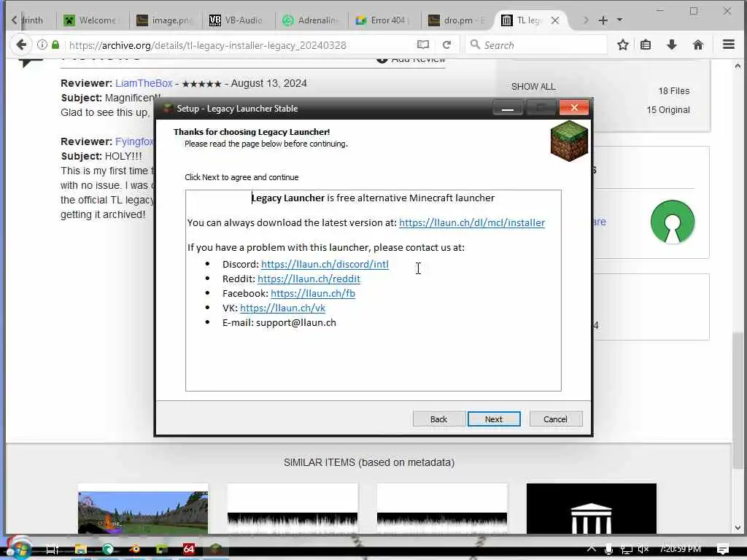Click the support@llaun.ch e-mail text
This screenshot has width=747, height=560.
tap(296, 323)
